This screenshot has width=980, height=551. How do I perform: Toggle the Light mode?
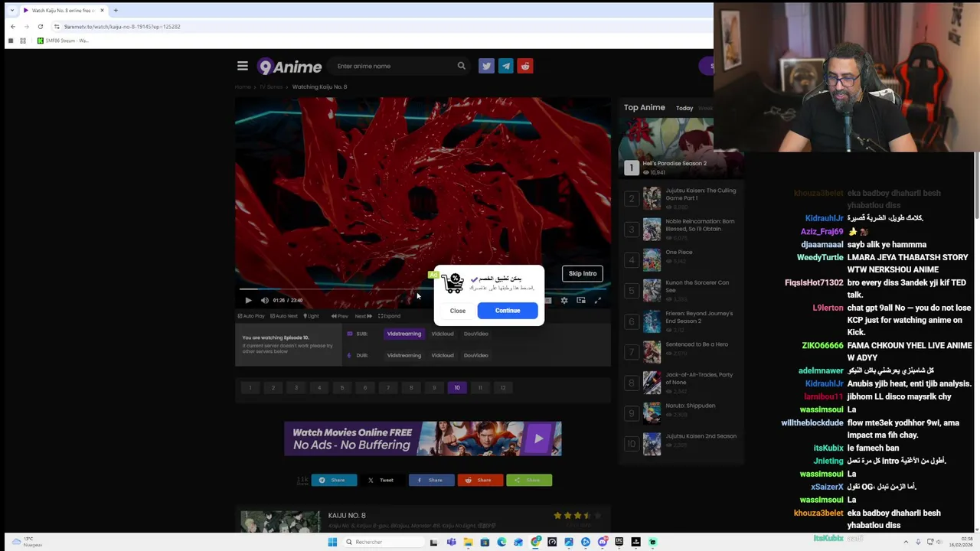pos(312,316)
